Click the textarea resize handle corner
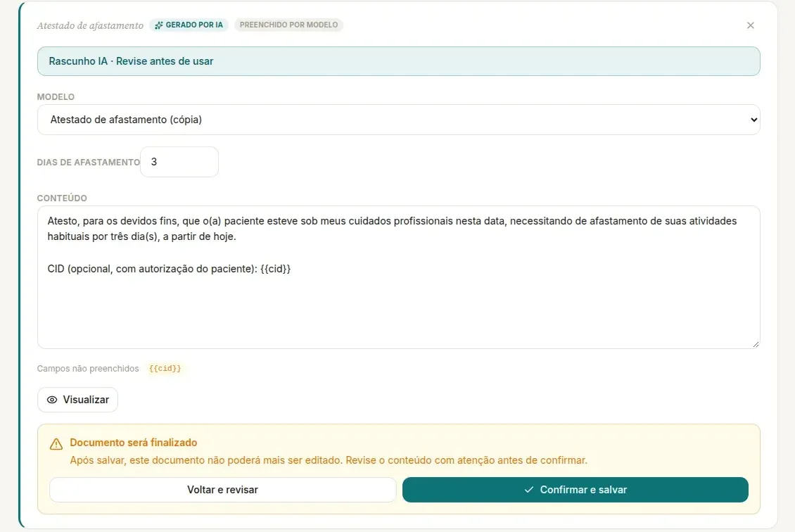The image size is (795, 532). pos(756,344)
